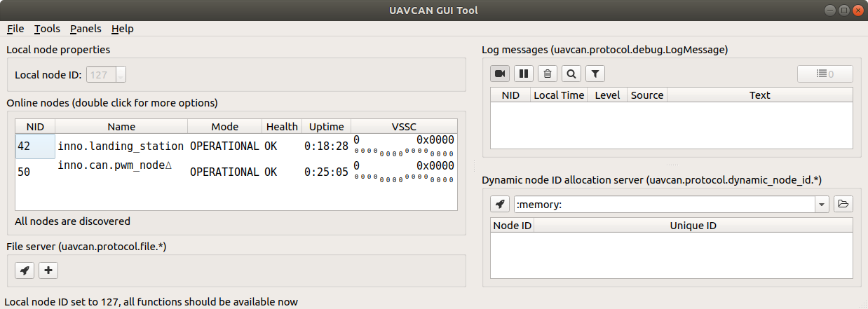
Task: Open the Help menu
Action: click(123, 29)
